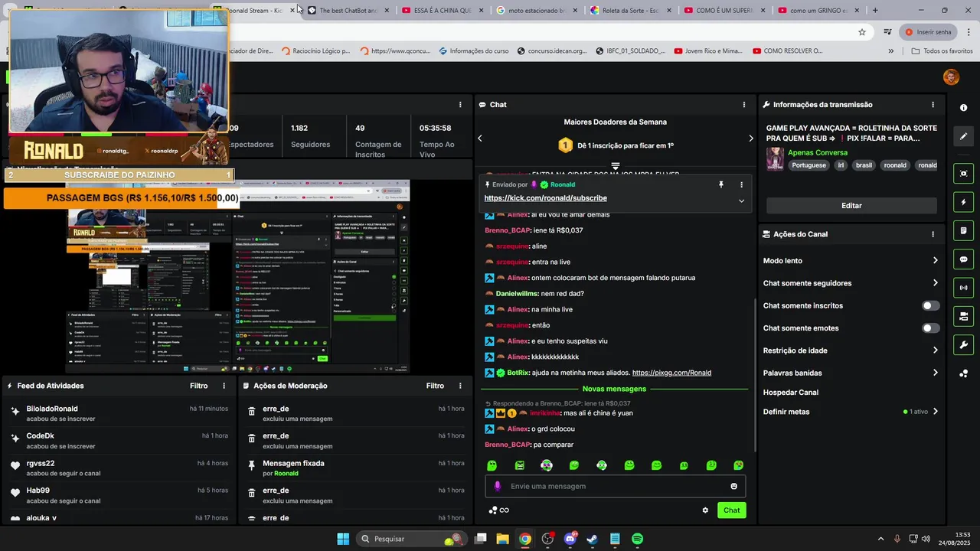Expand Palavras banidas settings

click(x=935, y=373)
